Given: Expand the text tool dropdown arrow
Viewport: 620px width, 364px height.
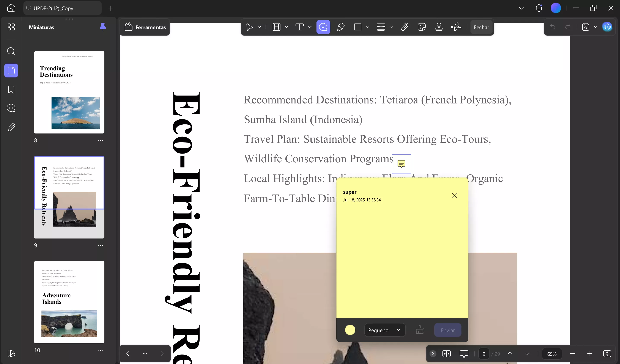Looking at the screenshot, I should click(x=310, y=27).
